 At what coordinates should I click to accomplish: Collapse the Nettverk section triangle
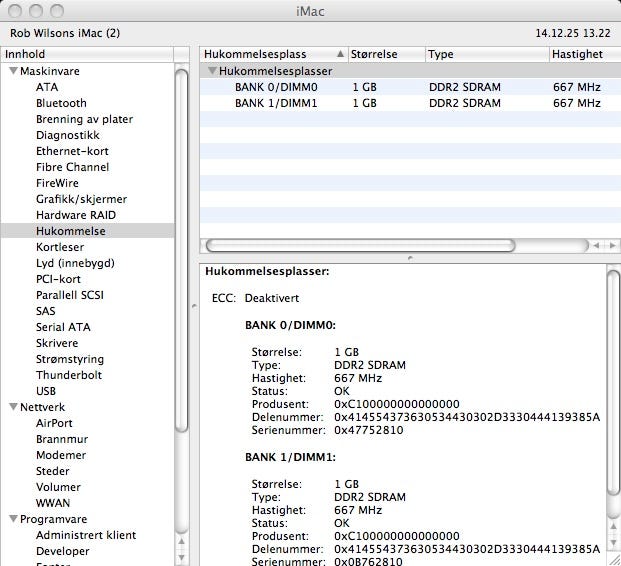click(x=13, y=408)
